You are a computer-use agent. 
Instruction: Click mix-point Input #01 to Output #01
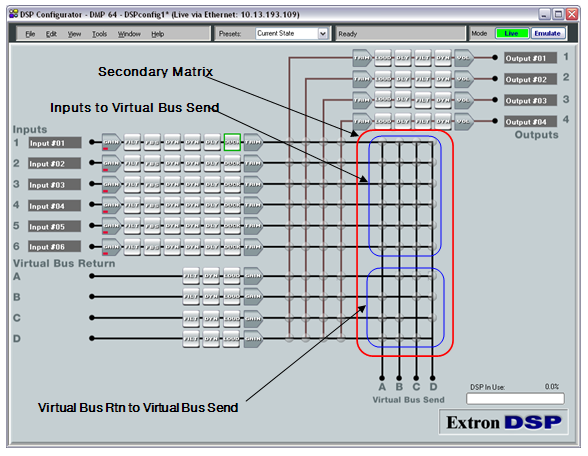click(290, 142)
